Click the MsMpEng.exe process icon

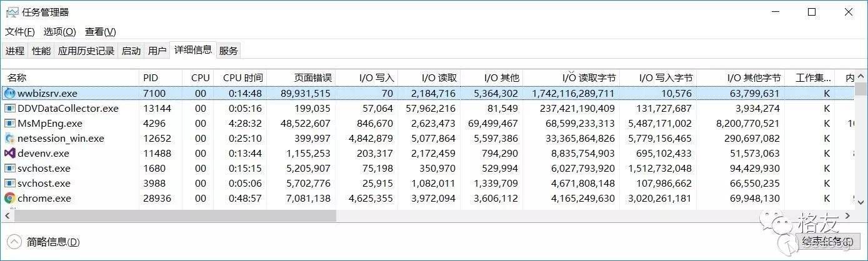(x=9, y=124)
